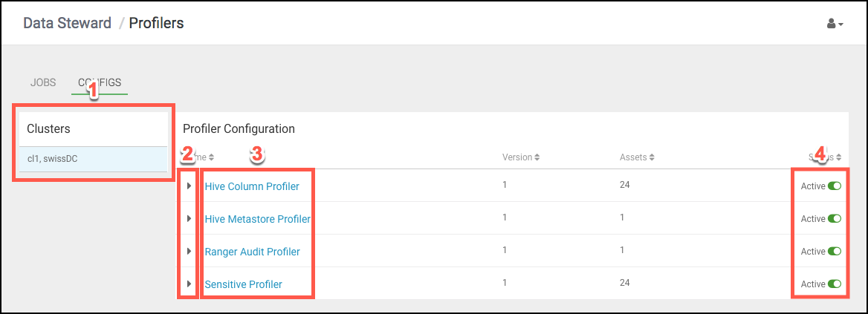Toggle Ranger Audit Profiler status switch
Image resolution: width=868 pixels, height=314 pixels.
pyautogui.click(x=835, y=252)
